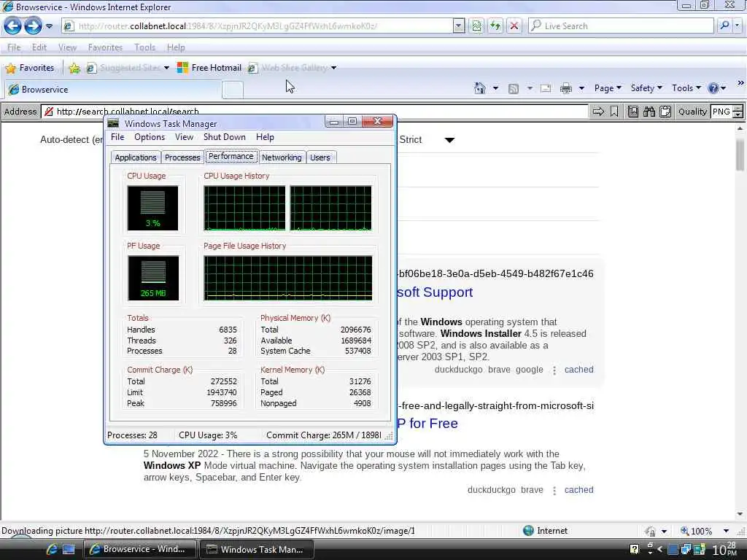Open the 100% zoom level dropdown
Screen dimensions: 747x560
[726, 531]
